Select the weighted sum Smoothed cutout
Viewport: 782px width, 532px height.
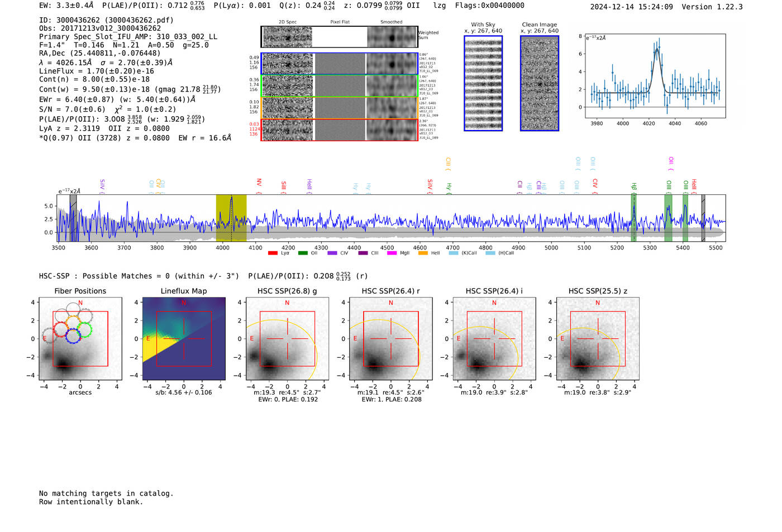tap(392, 37)
